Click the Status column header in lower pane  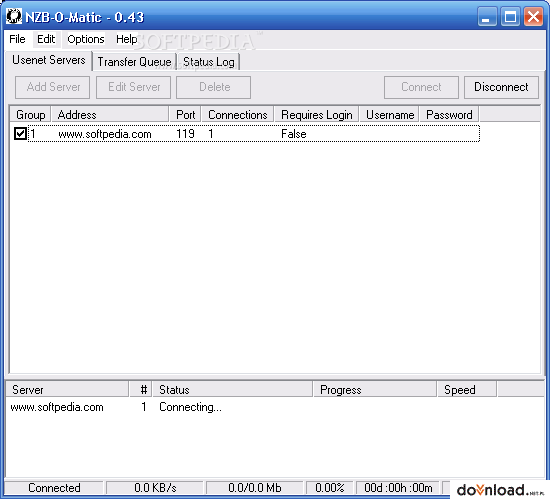232,390
